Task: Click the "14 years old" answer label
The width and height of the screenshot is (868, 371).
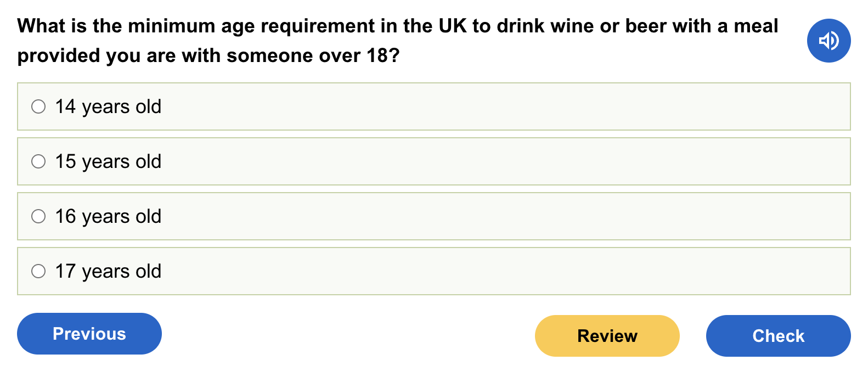Action: (x=108, y=106)
